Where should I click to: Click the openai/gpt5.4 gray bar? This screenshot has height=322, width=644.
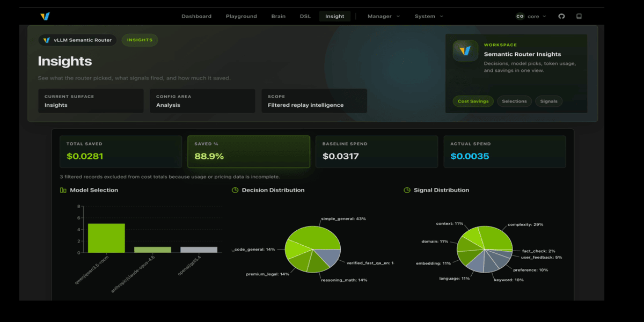click(x=199, y=250)
